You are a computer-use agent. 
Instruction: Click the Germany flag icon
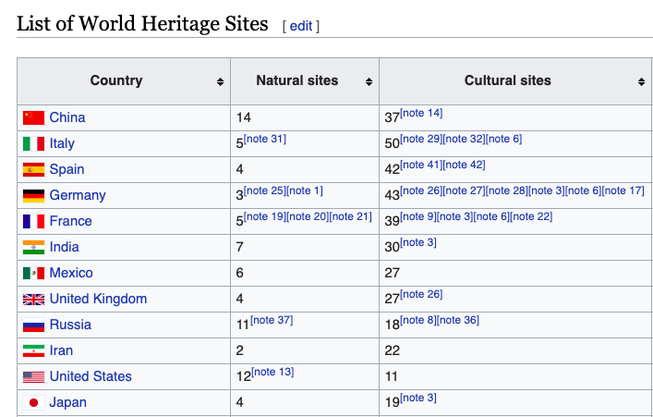34,196
